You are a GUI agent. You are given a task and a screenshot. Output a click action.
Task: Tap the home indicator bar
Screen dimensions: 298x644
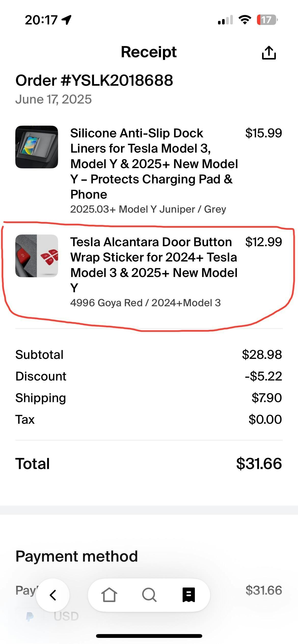(x=149, y=636)
